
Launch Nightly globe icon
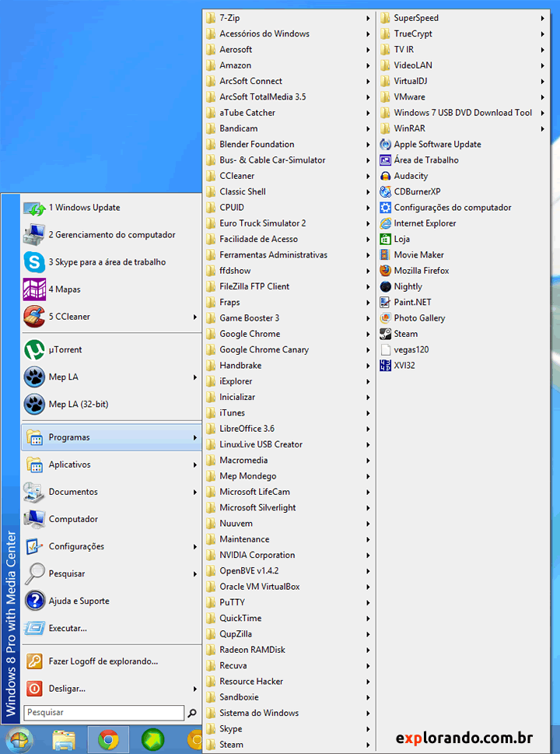[386, 286]
